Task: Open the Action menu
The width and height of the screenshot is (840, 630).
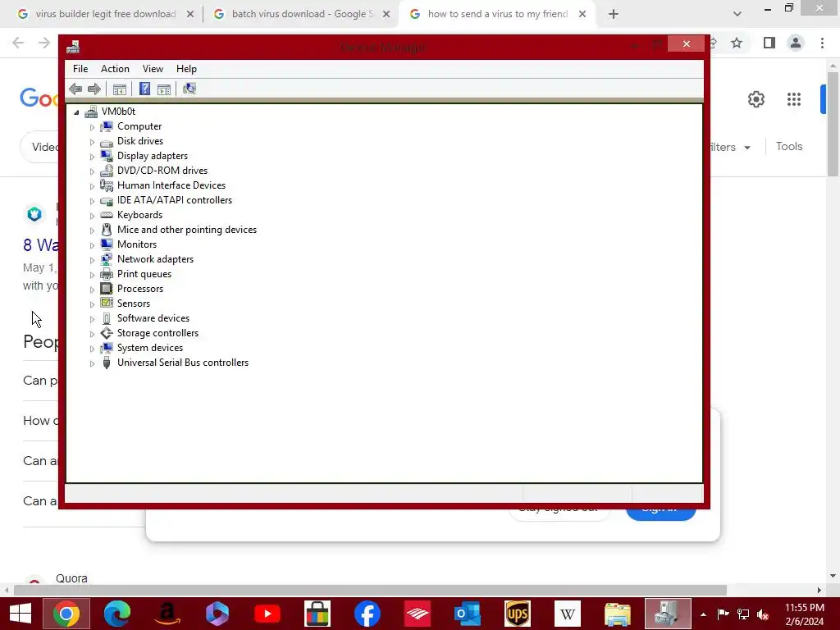Action: click(x=115, y=69)
